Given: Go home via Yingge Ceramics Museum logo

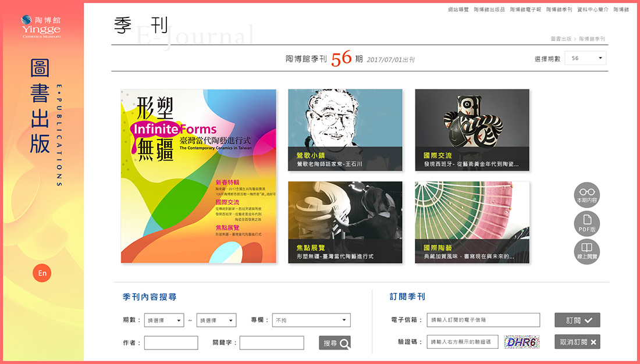Looking at the screenshot, I should tap(41, 27).
